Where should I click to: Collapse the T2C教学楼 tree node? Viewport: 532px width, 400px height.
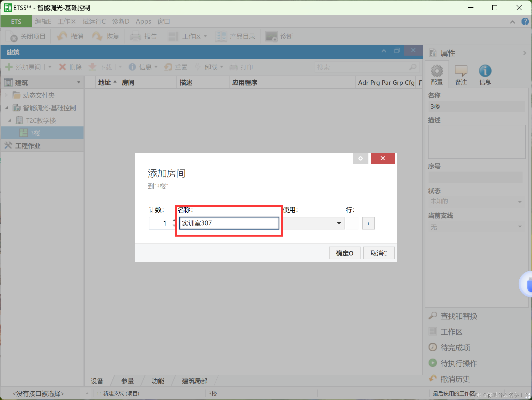coord(10,120)
